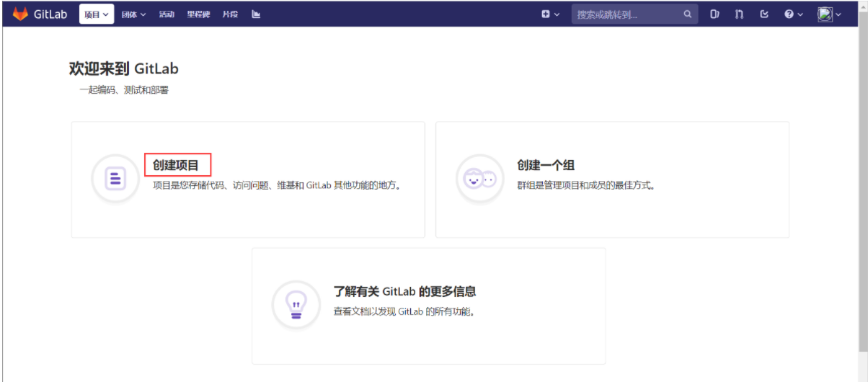Open the instance statistics chart icon

tap(256, 14)
